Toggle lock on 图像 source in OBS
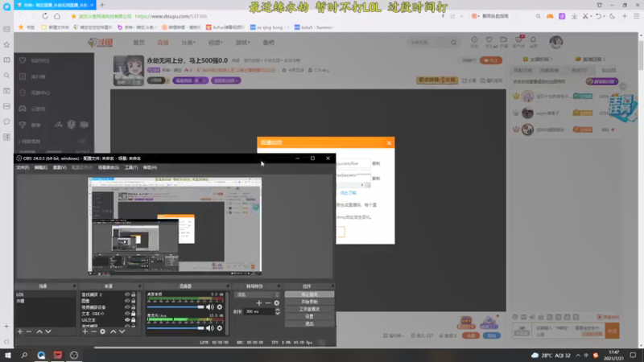Viewport: 644px width, 362px height. pyautogui.click(x=133, y=301)
